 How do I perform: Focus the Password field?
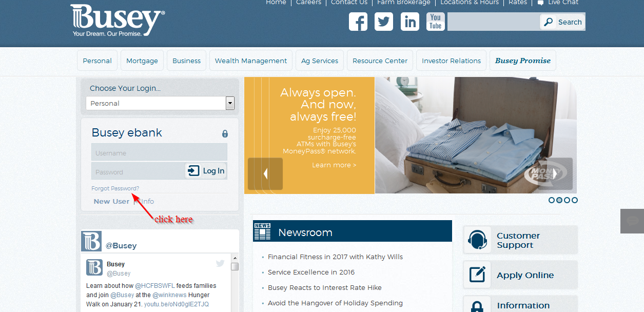(x=138, y=171)
